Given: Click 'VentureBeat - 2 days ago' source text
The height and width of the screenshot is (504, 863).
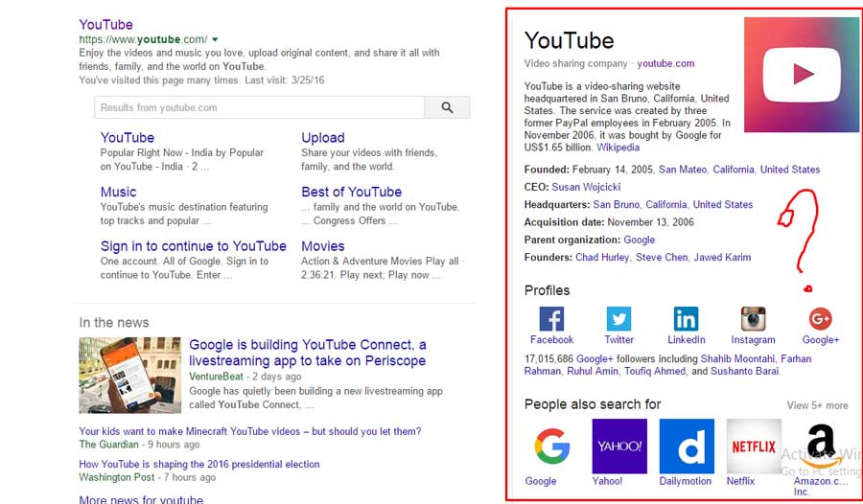Looking at the screenshot, I should pyautogui.click(x=245, y=377).
